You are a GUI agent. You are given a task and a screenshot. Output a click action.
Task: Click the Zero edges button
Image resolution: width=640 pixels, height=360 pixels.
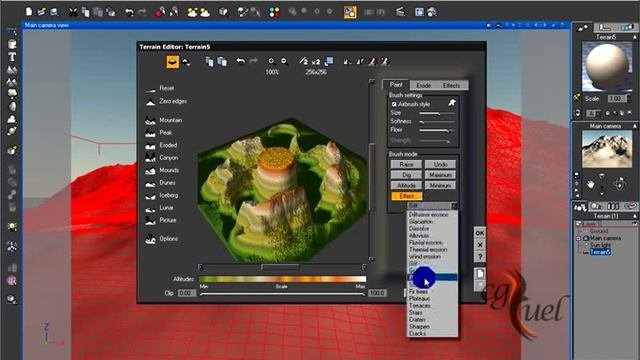pos(166,101)
